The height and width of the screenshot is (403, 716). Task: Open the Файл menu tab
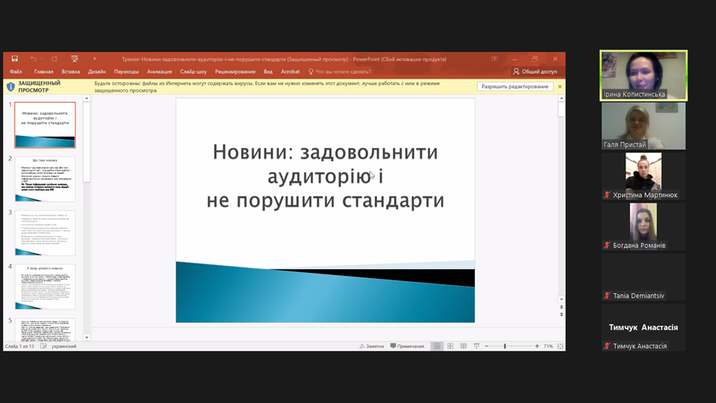click(16, 72)
